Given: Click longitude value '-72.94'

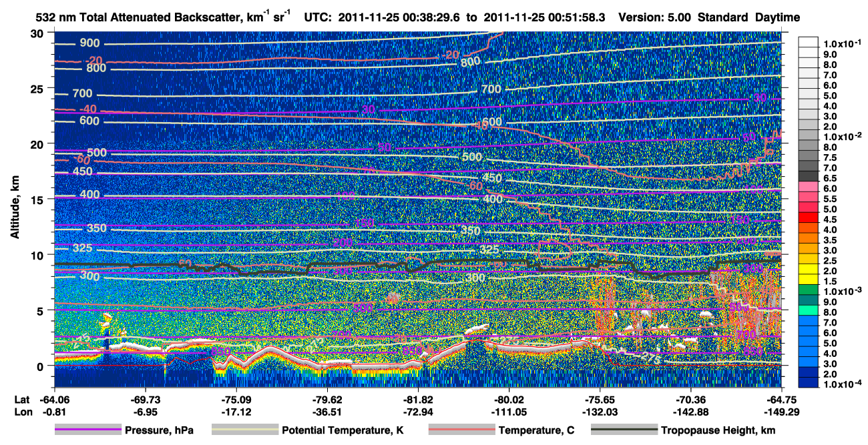Looking at the screenshot, I should 418,411.
